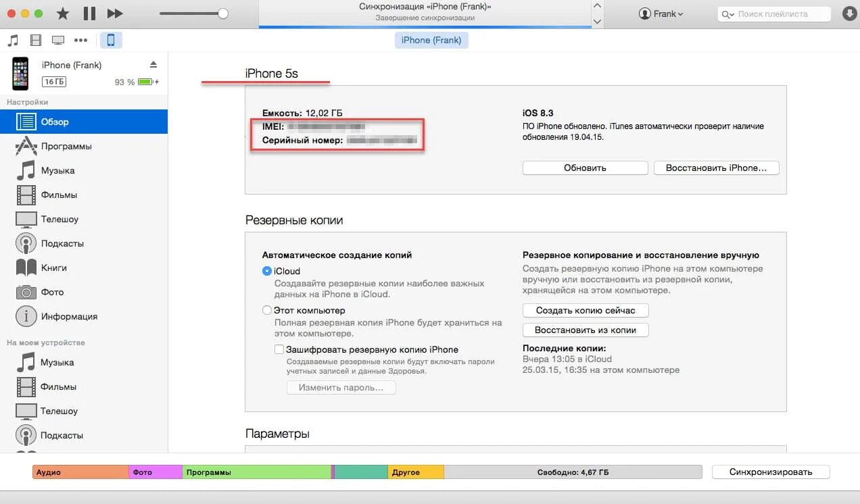Enable Зашифровать резервную копию iPhone checkbox

[x=279, y=349]
